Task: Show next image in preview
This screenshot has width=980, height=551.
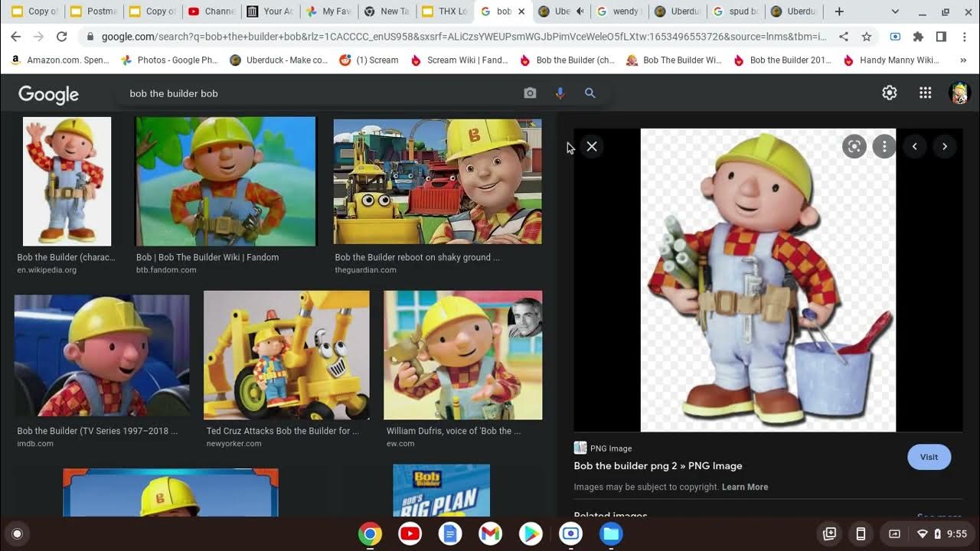Action: (x=945, y=146)
